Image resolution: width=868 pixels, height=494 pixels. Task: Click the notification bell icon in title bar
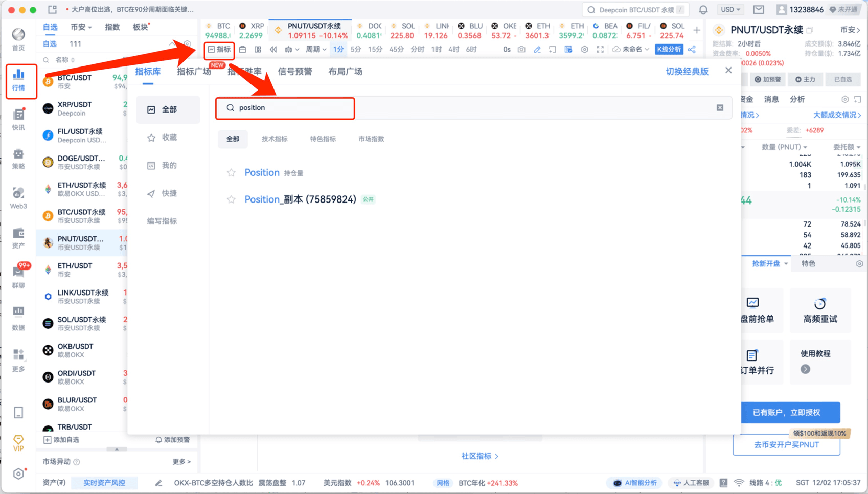[703, 10]
